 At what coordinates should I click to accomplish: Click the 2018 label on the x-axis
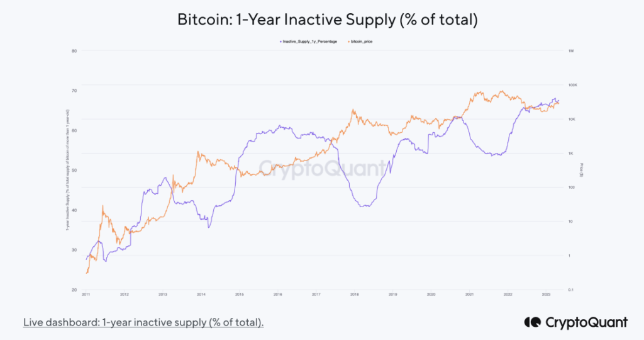click(354, 294)
